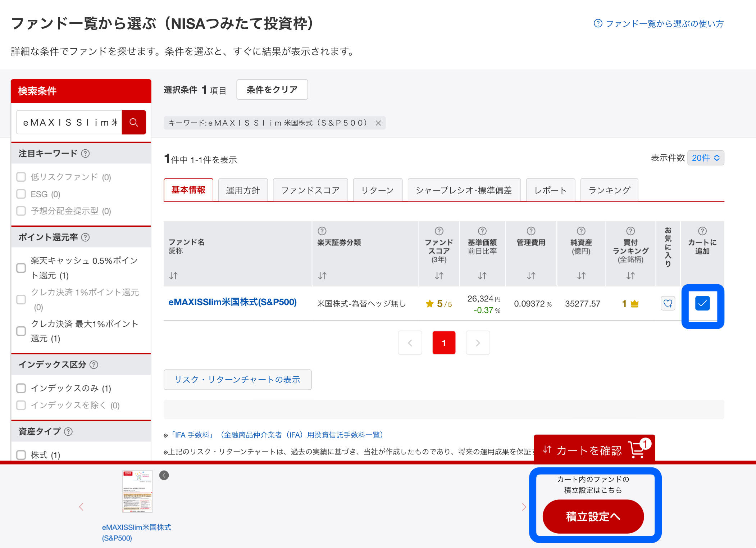Click 積立設定へ red button

click(593, 516)
